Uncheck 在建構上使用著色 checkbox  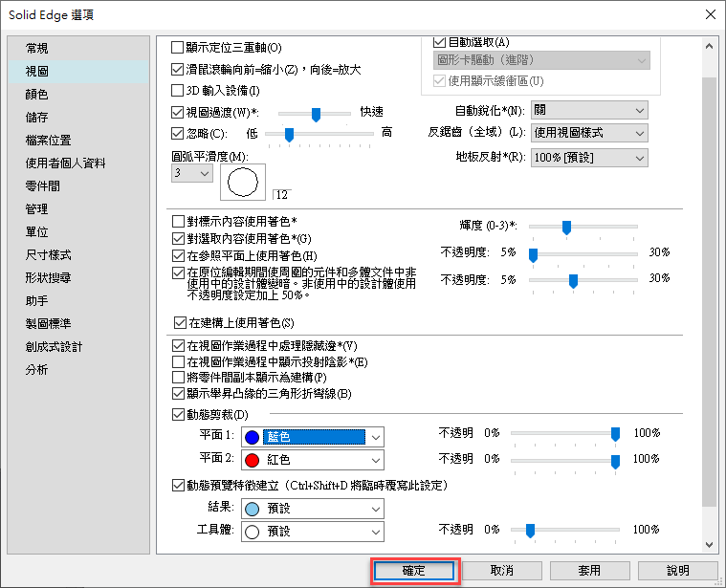180,322
